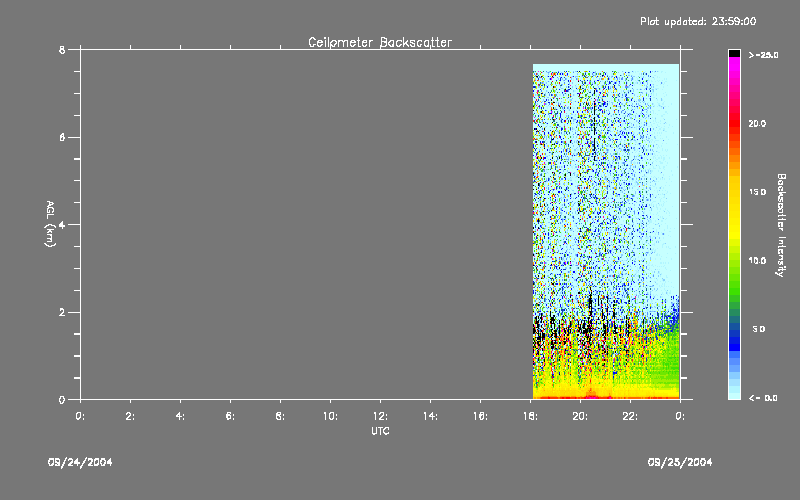800x500 pixels.
Task: Click the x-axis tick label '18:'
Action: click(x=530, y=416)
